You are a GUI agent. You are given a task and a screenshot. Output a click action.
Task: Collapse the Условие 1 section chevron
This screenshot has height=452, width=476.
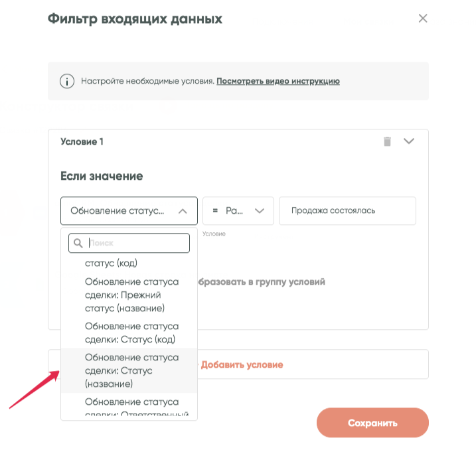[409, 141]
